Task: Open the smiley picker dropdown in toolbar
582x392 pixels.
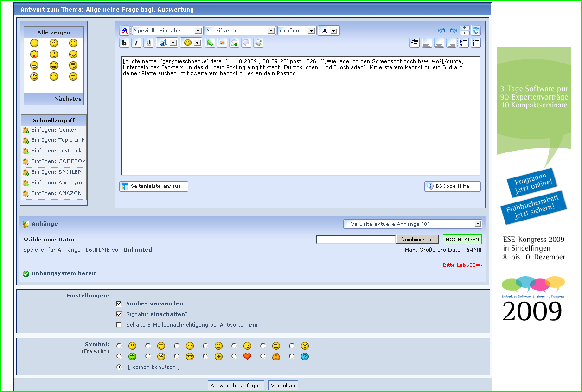Action: [191, 43]
